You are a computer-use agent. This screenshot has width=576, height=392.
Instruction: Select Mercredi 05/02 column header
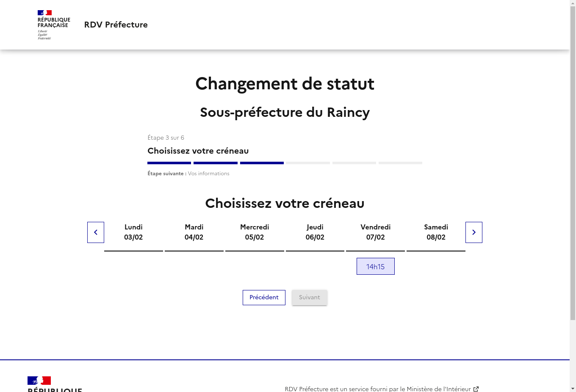point(255,232)
